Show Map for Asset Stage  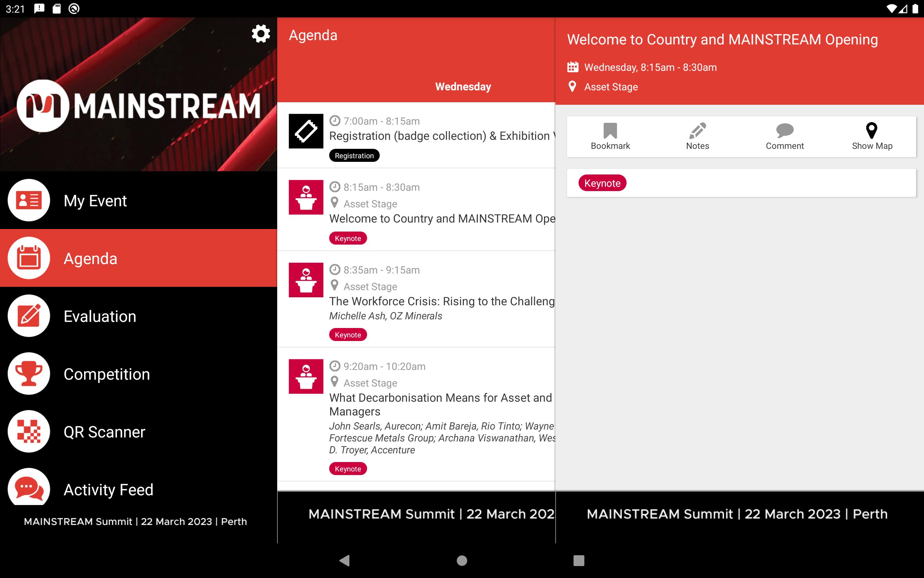[872, 137]
